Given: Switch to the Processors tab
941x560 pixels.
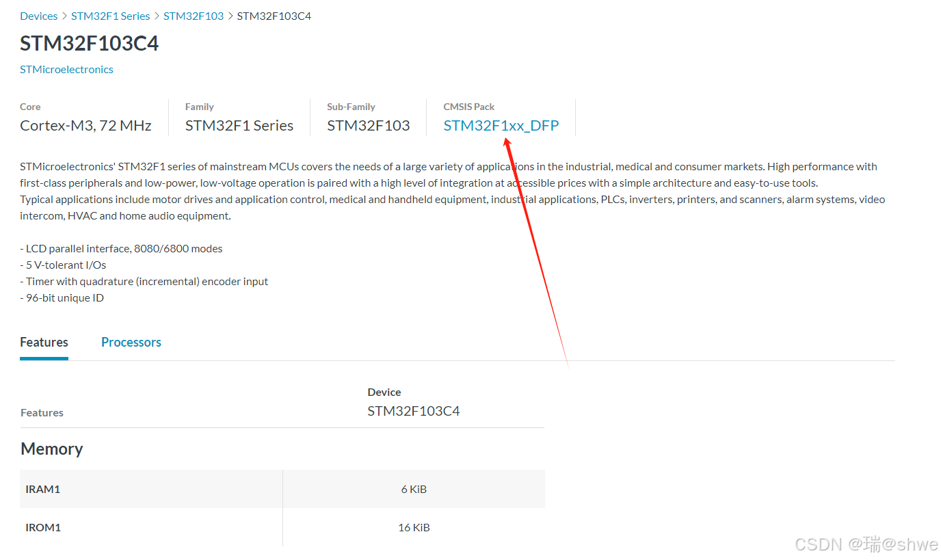Looking at the screenshot, I should (131, 342).
